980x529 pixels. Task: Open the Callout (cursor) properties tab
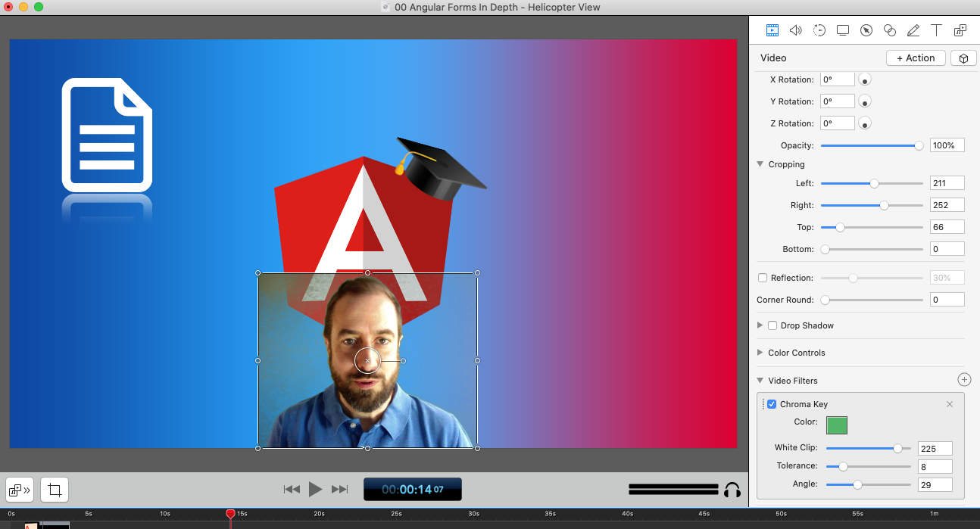click(x=866, y=30)
